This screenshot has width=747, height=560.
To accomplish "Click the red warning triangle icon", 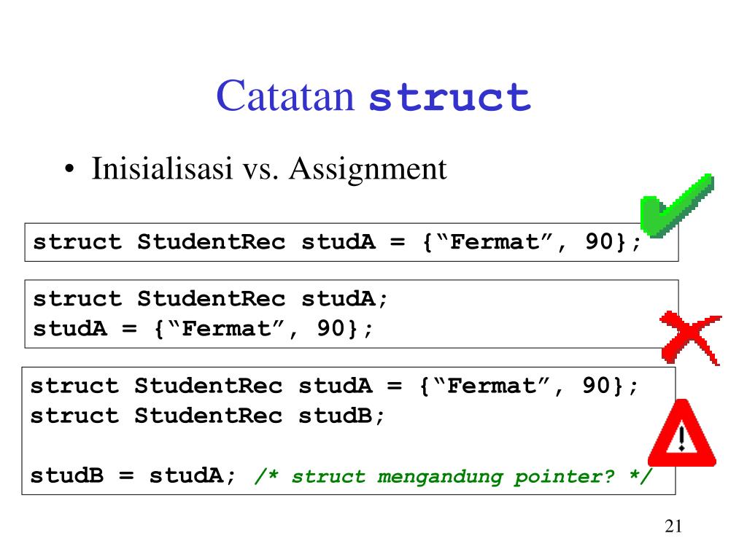I will (x=682, y=433).
